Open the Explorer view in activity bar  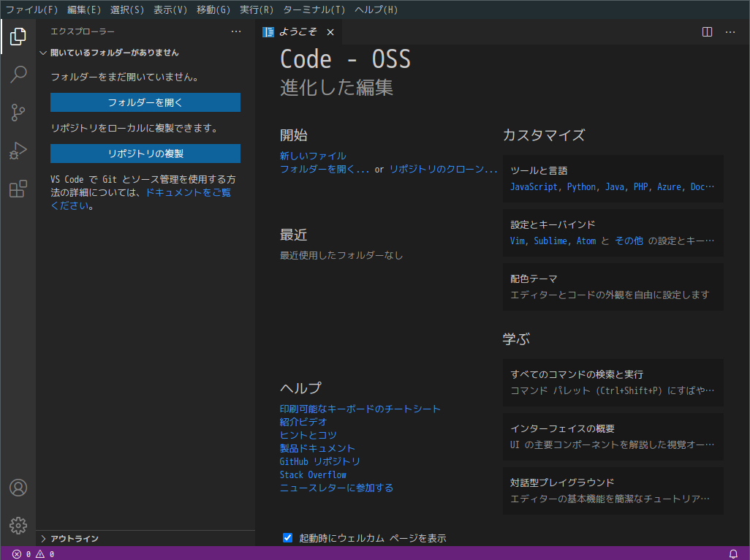point(18,37)
